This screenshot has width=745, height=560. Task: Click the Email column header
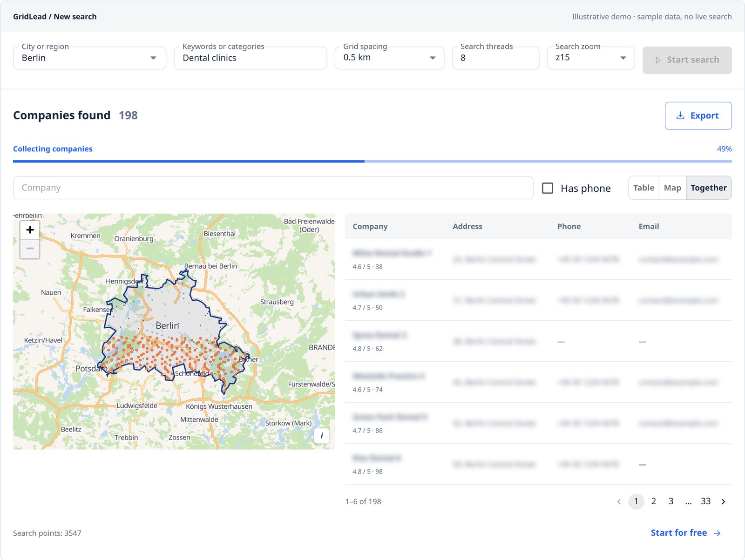pyautogui.click(x=649, y=227)
